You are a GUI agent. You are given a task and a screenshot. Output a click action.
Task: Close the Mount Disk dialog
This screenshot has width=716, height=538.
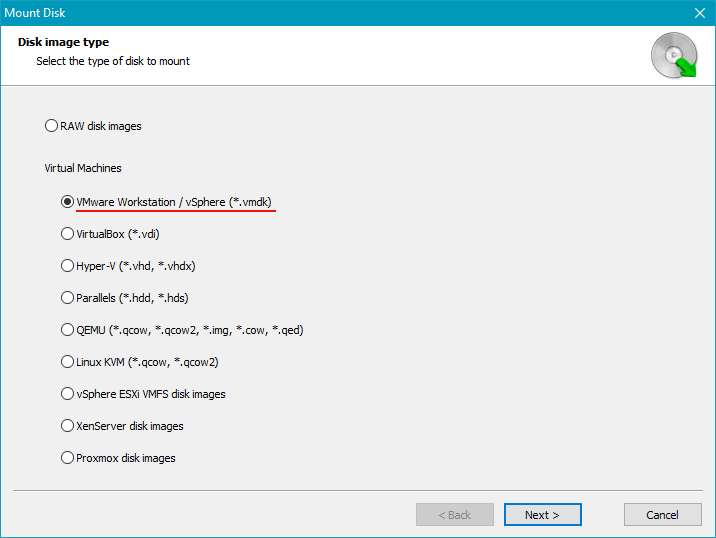point(700,13)
